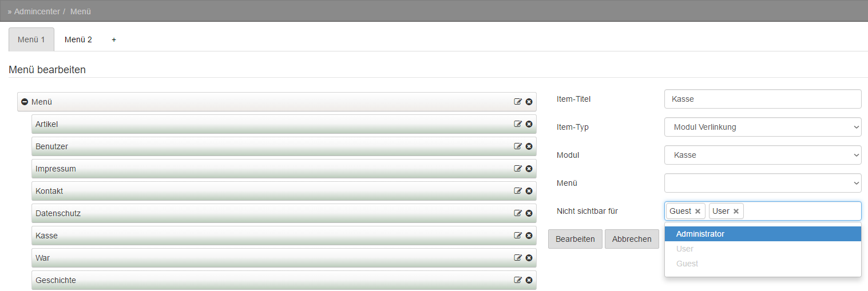
Task: Delete the Geschichte entry
Action: 529,280
